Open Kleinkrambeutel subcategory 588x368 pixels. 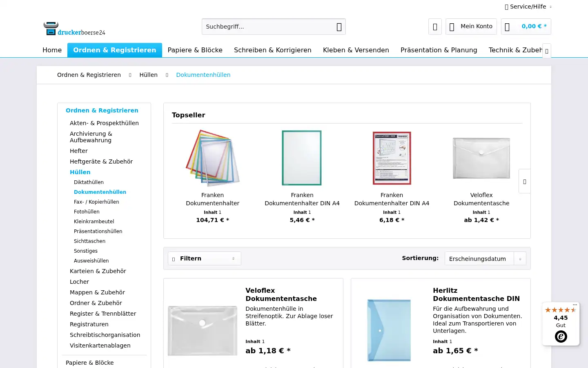pos(94,222)
